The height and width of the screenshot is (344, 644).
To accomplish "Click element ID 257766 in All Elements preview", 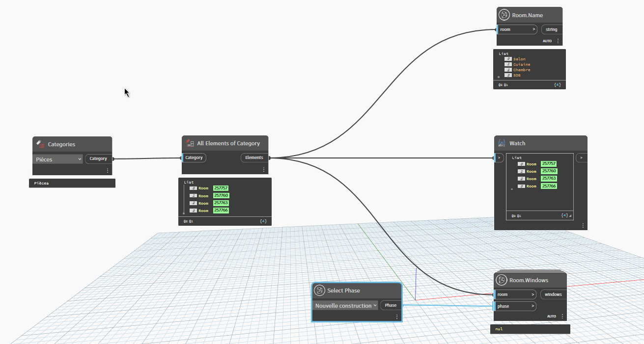I will pyautogui.click(x=221, y=211).
